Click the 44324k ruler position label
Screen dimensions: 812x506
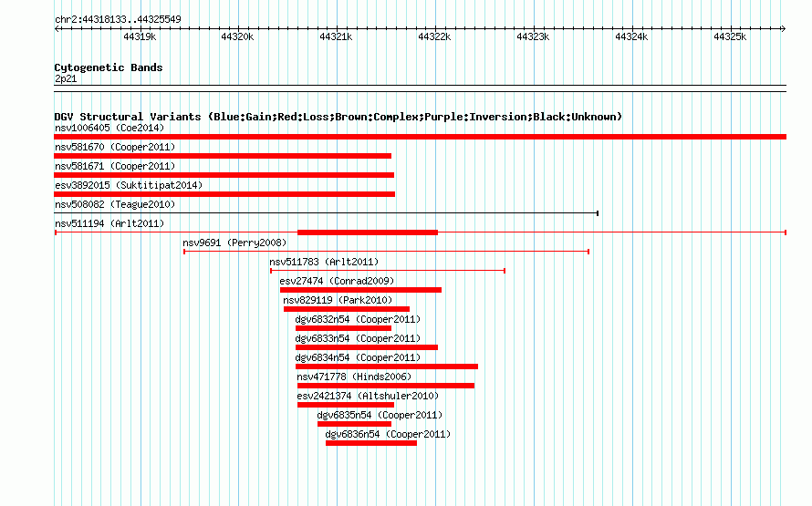[631, 36]
